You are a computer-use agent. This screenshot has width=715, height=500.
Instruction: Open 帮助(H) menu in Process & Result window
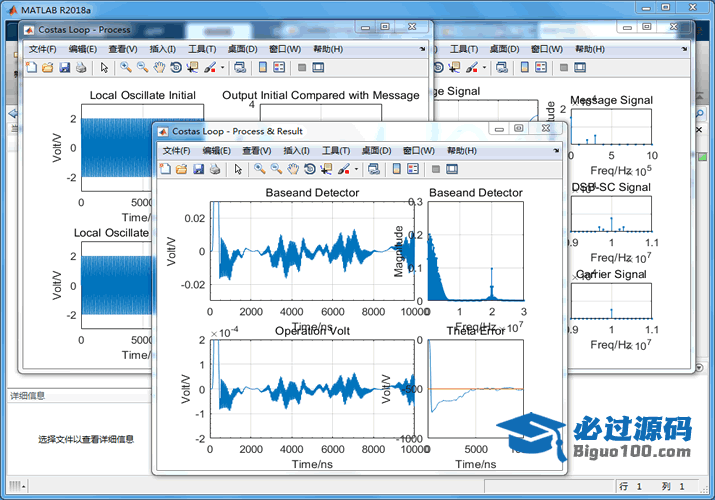pos(462,150)
